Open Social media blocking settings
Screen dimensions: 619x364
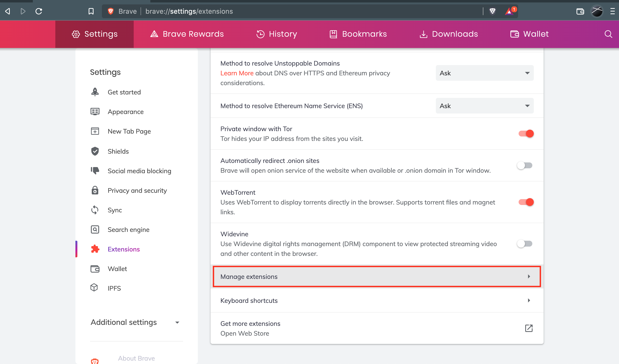pyautogui.click(x=139, y=171)
